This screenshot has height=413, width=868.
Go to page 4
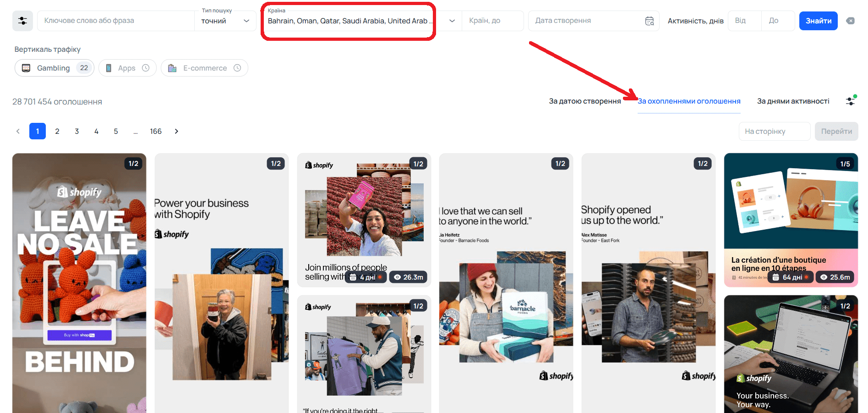pyautogui.click(x=96, y=131)
